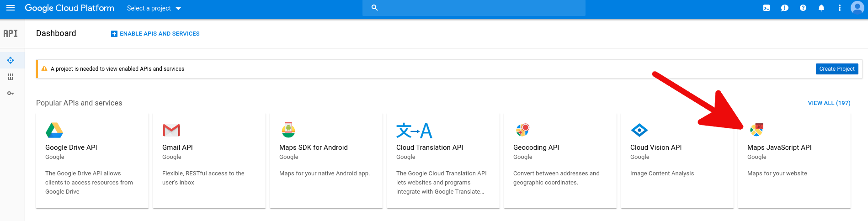Open Maps SDK for Android title
The width and height of the screenshot is (868, 221).
[314, 147]
